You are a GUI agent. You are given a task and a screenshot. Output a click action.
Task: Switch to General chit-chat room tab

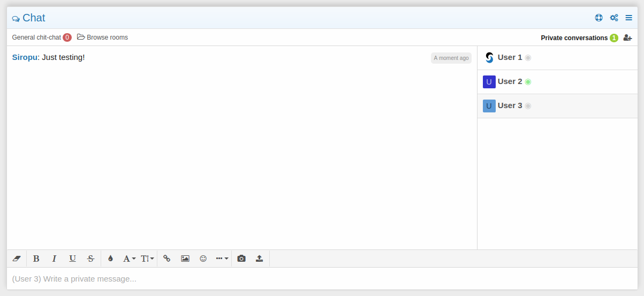coord(36,37)
